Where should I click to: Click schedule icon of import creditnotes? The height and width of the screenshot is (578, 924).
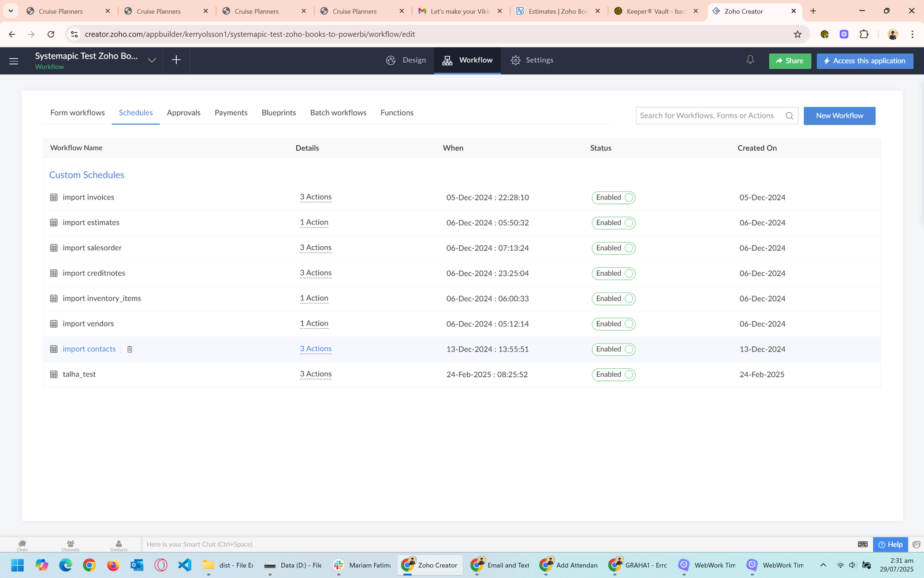[54, 273]
